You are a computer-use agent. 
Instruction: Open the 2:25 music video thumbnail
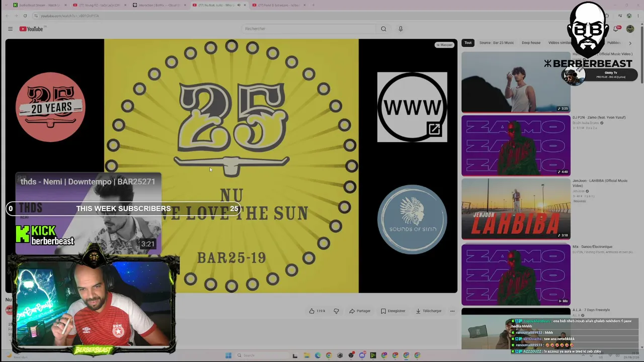tap(516, 82)
